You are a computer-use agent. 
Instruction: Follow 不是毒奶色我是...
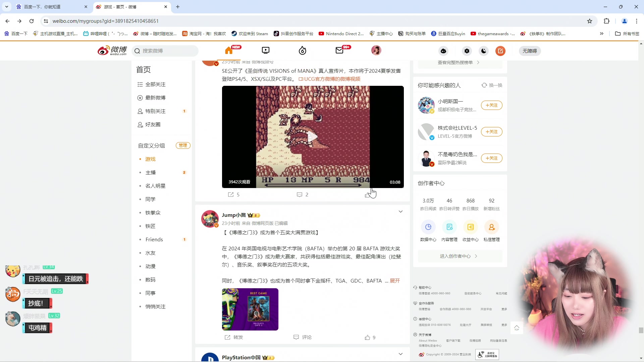point(491,158)
